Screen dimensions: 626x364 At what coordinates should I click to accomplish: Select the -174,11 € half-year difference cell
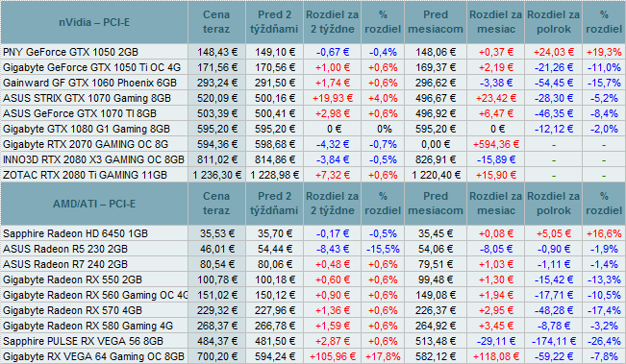point(553,341)
